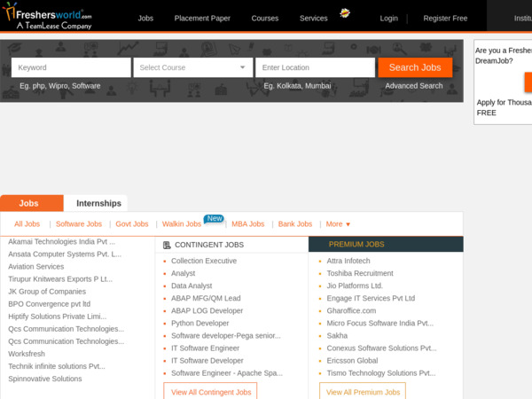This screenshot has height=399, width=532.
Task: Select the orange Jobs tab
Action: click(x=32, y=203)
